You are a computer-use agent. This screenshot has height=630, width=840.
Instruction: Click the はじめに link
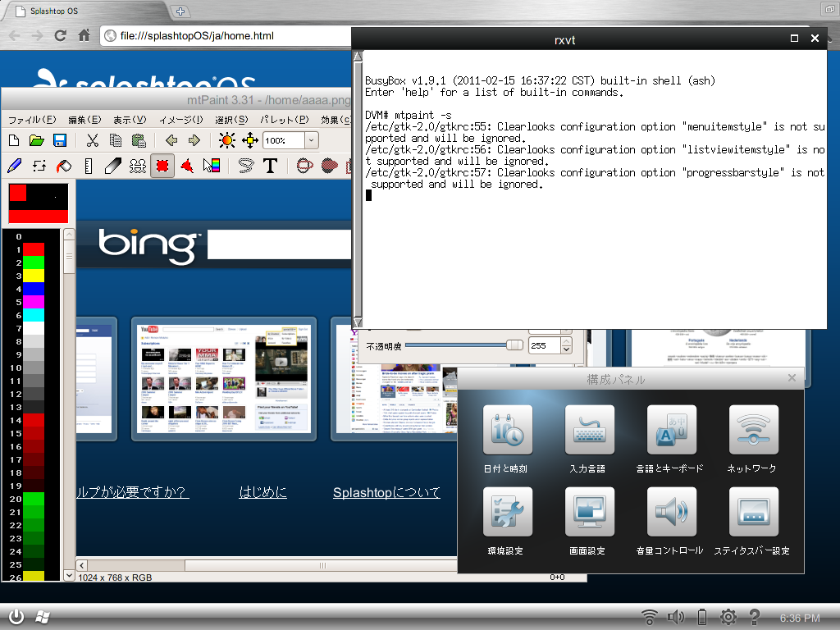(262, 492)
